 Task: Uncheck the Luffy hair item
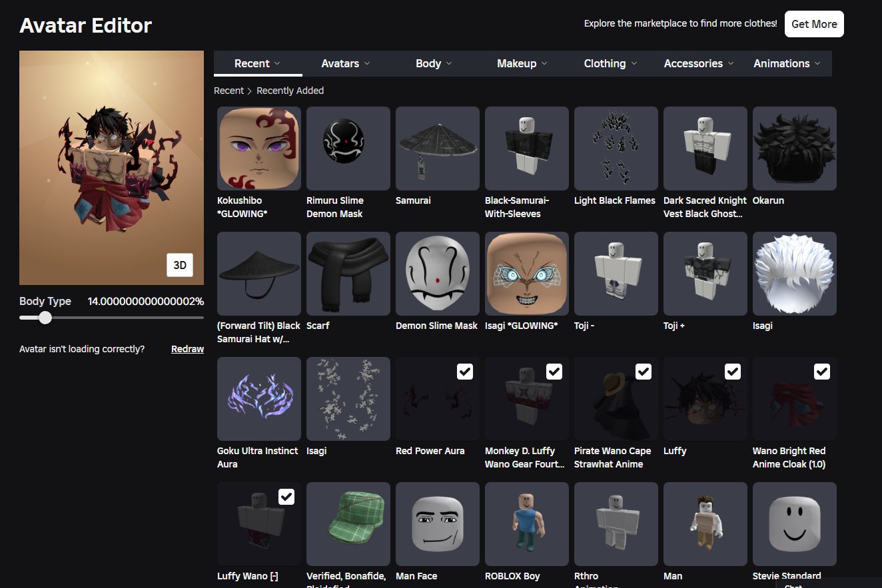(x=733, y=372)
